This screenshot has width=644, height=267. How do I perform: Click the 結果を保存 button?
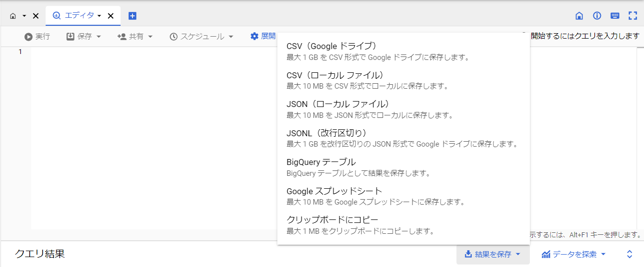coord(493,254)
